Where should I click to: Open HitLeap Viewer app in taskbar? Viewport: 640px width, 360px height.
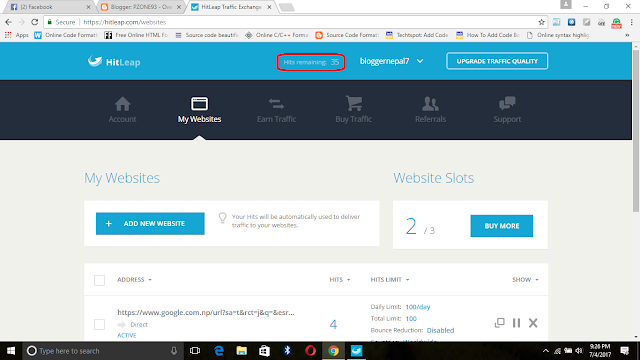point(356,351)
